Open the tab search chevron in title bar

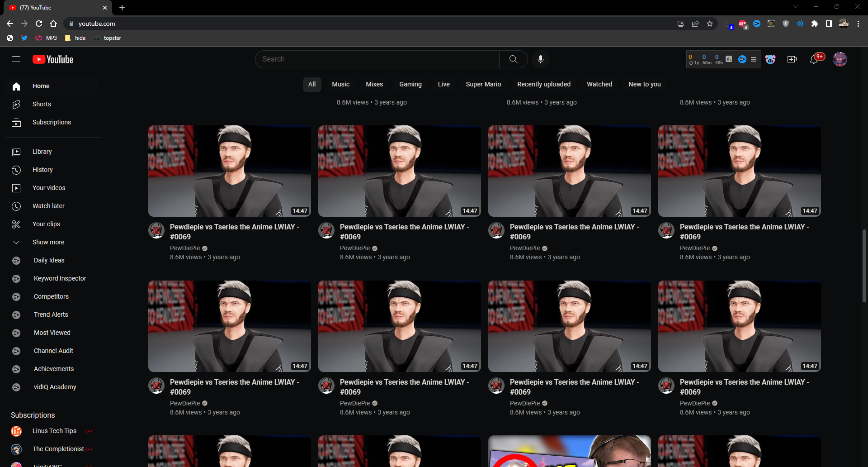pos(795,6)
